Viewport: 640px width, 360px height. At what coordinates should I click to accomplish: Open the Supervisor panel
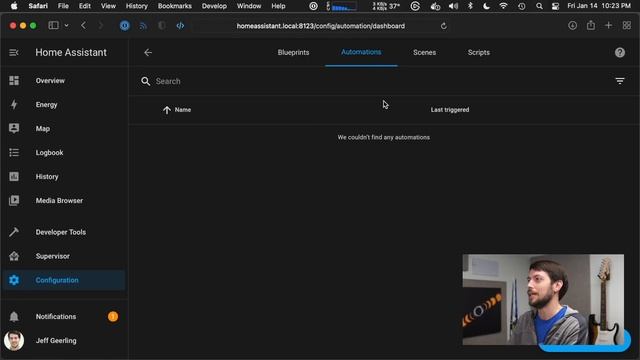point(64,256)
